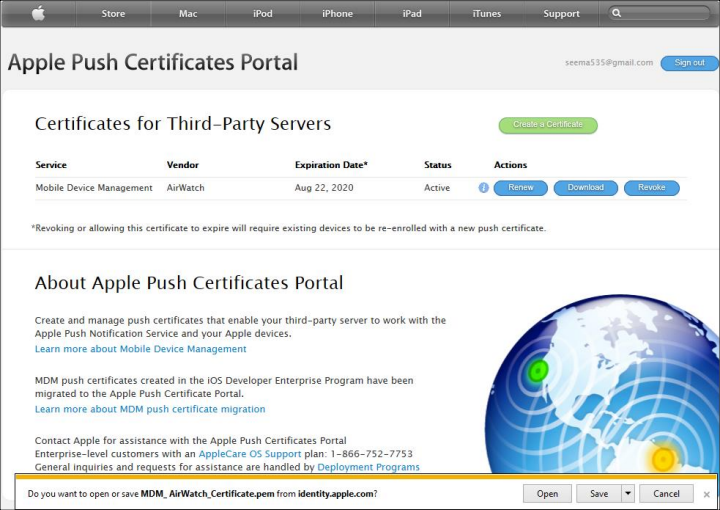Renew the AirWatch MDM certificate
Viewport: 720px width, 510px height.
(x=520, y=188)
